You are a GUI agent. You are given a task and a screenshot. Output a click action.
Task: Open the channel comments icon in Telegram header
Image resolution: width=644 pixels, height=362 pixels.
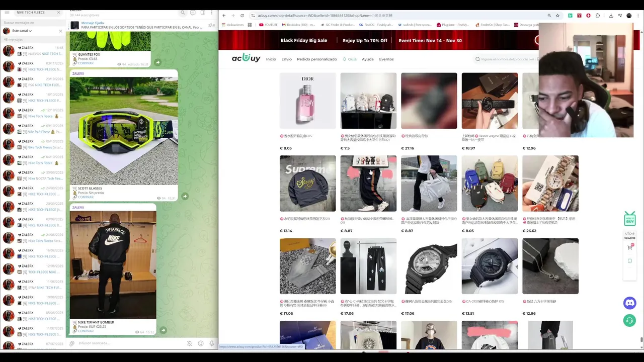pos(193,13)
